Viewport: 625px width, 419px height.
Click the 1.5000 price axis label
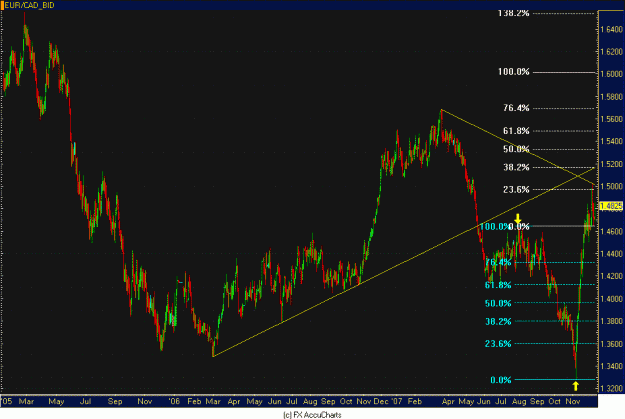click(x=611, y=187)
